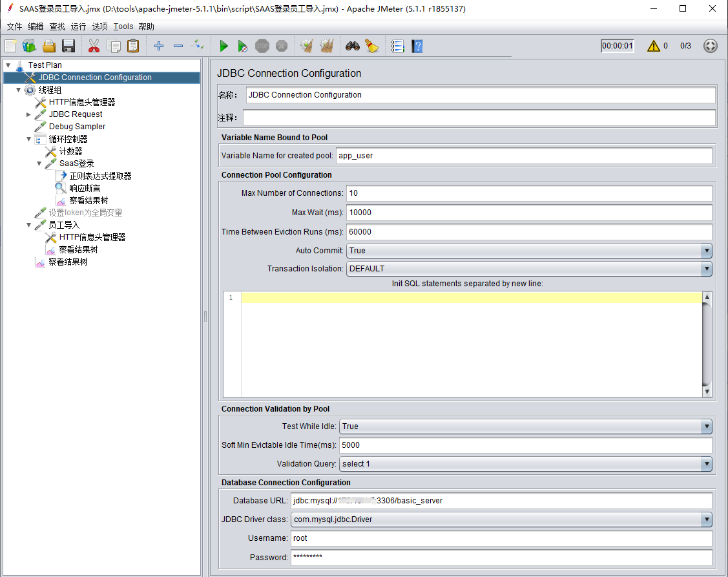Open the Templates toolbar icon

coord(29,46)
